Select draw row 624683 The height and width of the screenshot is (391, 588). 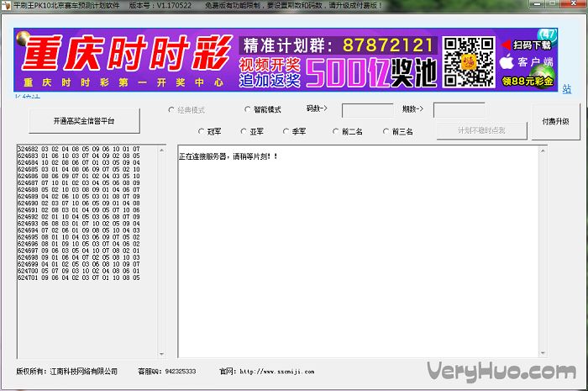[x=78, y=156]
